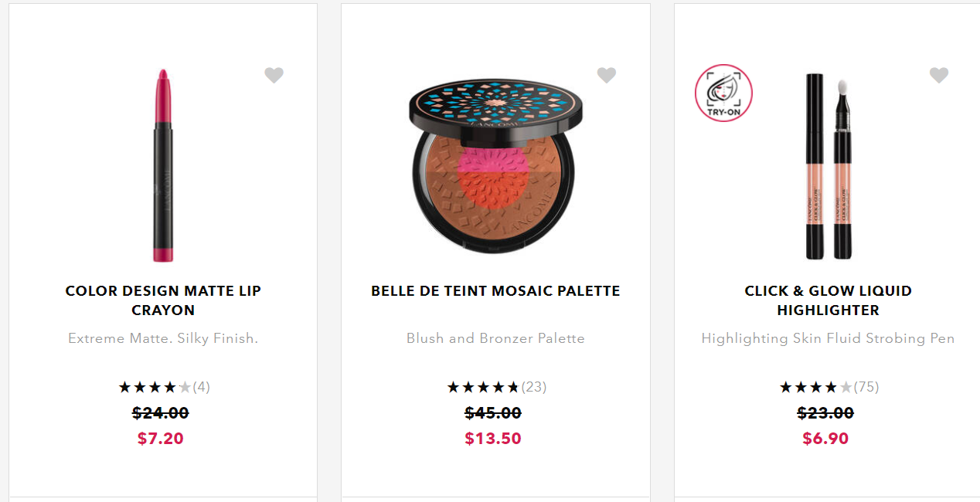Click the mosaic palette star rating
This screenshot has height=502, width=980.
click(483, 387)
